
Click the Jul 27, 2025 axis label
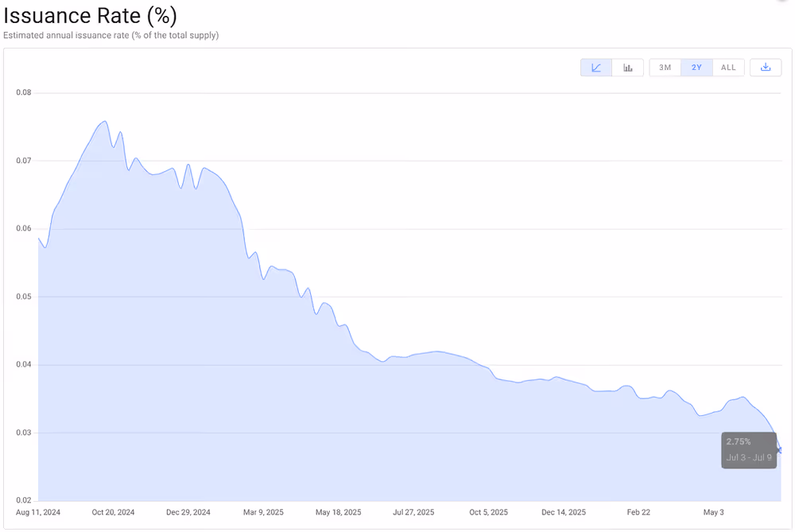413,512
